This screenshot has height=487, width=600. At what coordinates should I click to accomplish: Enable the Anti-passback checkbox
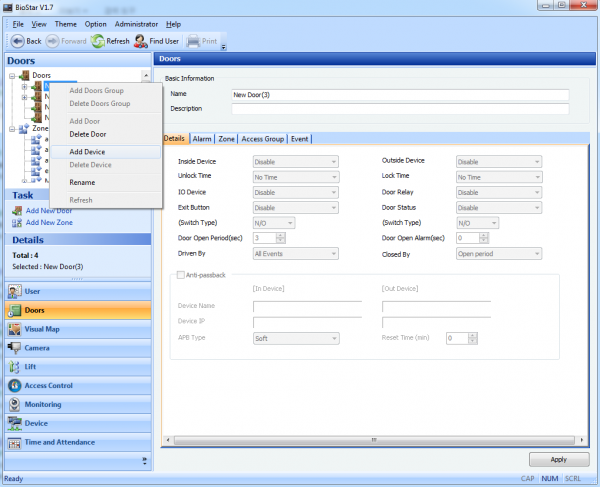(x=180, y=275)
